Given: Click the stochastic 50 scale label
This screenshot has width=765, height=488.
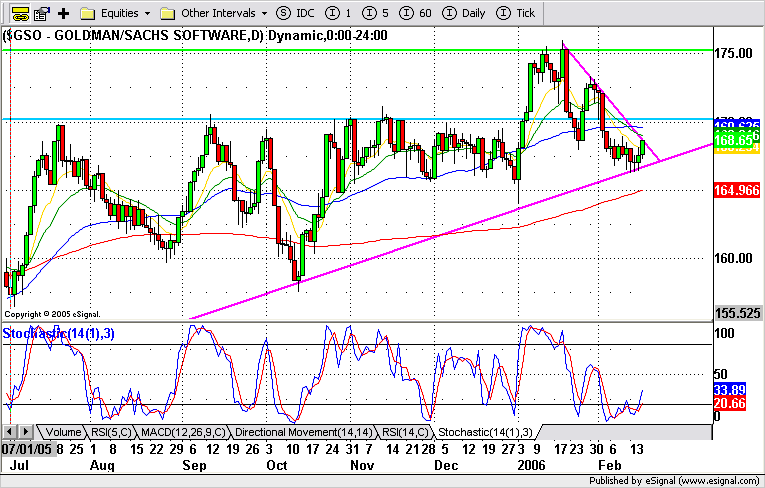Looking at the screenshot, I should coord(721,374).
